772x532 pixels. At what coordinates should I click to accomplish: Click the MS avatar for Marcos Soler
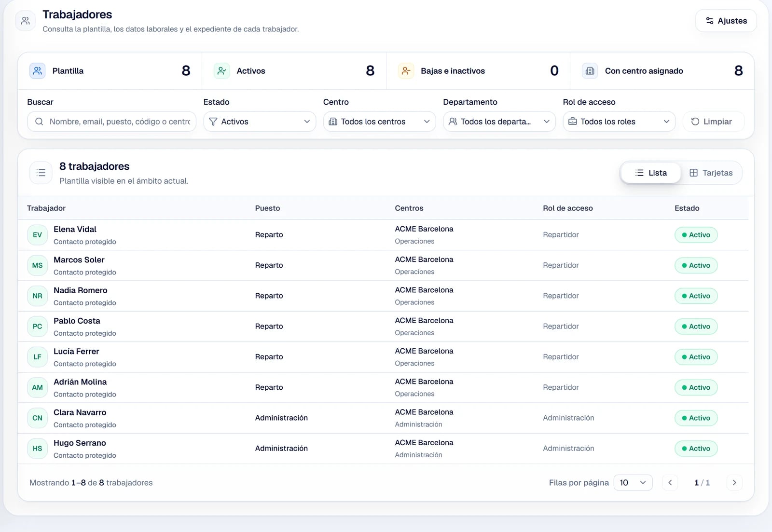(x=38, y=265)
